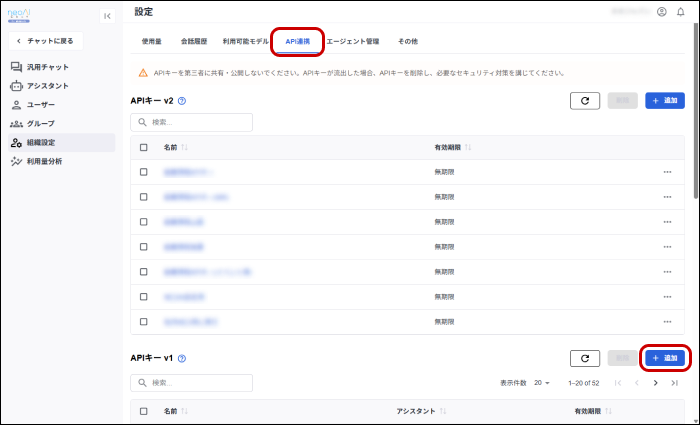Check the seventh APIキー v2 row checkbox
The height and width of the screenshot is (425, 700).
pos(143,322)
